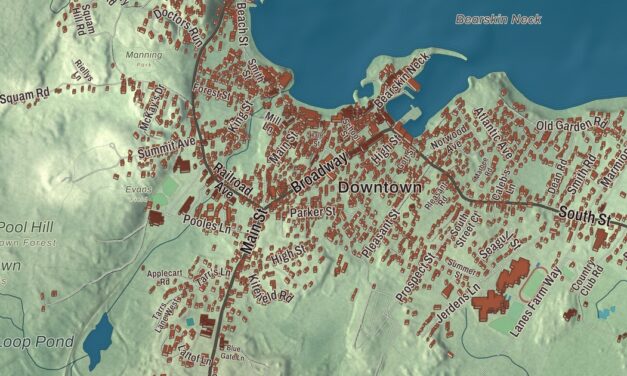Click the King St label
The height and width of the screenshot is (376, 627).
[x=241, y=117]
